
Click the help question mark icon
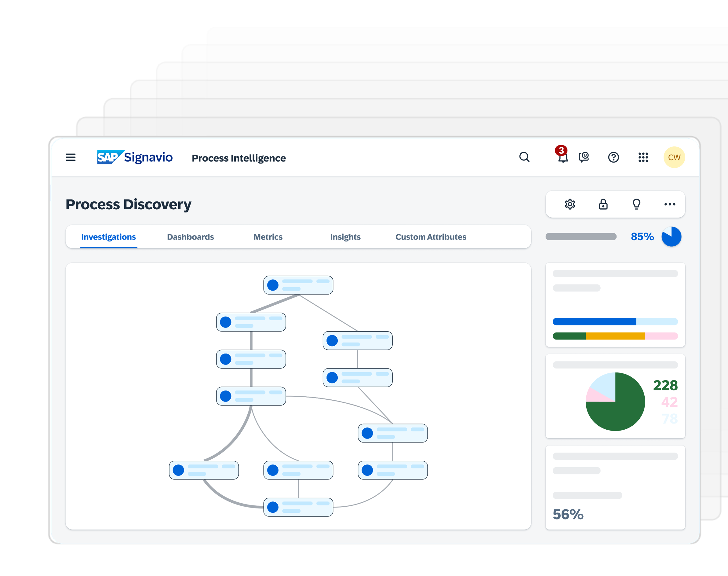[613, 157]
